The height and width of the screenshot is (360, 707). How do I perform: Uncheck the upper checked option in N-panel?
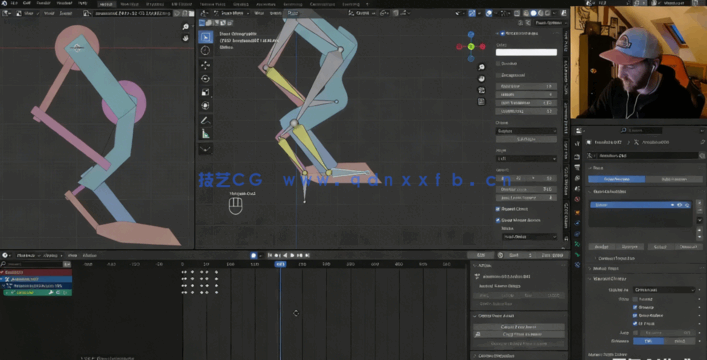point(498,209)
